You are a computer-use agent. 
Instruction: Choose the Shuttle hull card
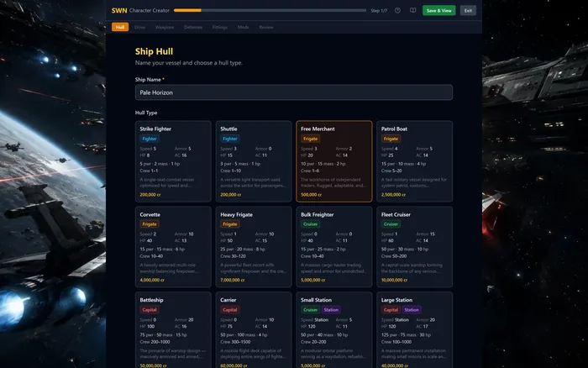coord(254,161)
